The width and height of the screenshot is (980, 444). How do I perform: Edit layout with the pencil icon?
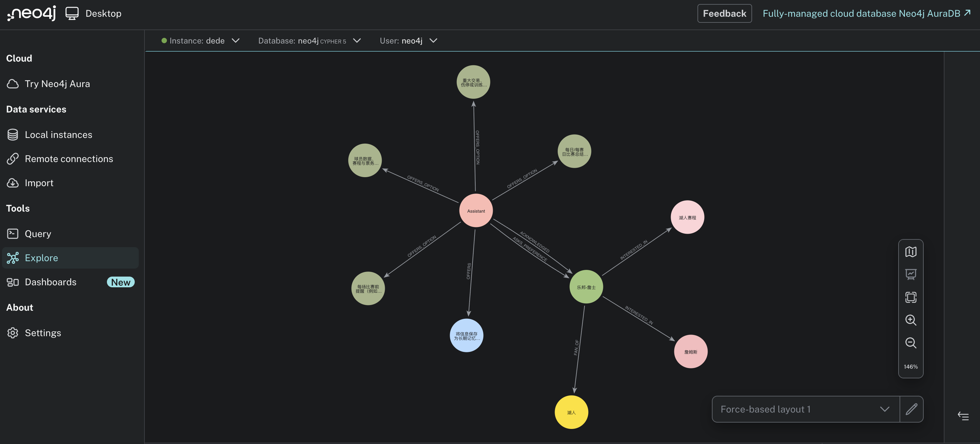pyautogui.click(x=912, y=409)
